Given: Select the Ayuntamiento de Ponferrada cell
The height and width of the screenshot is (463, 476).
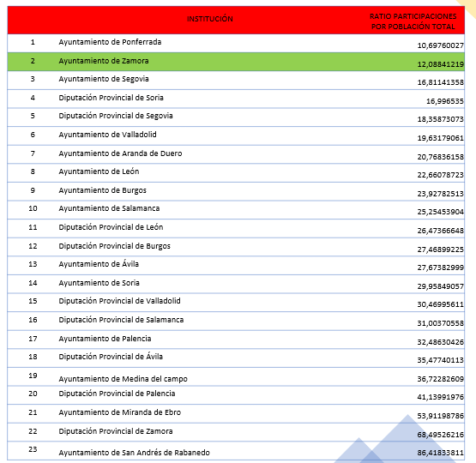Looking at the screenshot, I should tap(110, 42).
